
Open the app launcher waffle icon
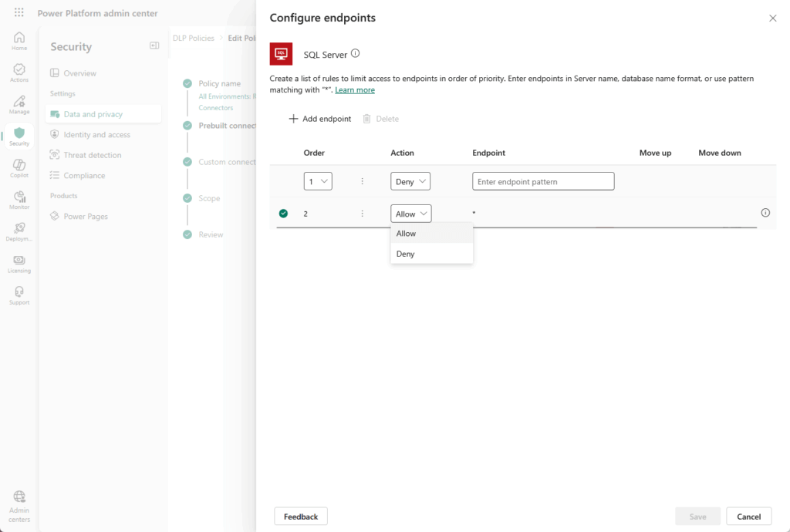point(19,12)
